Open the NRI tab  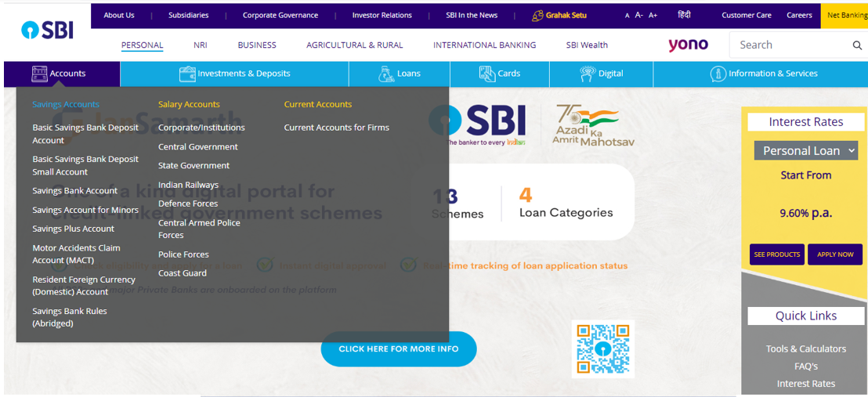tap(201, 45)
